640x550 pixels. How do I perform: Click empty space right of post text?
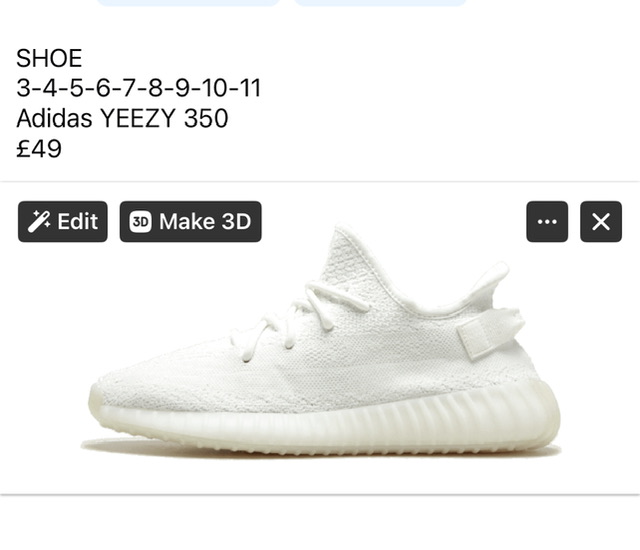(449, 102)
